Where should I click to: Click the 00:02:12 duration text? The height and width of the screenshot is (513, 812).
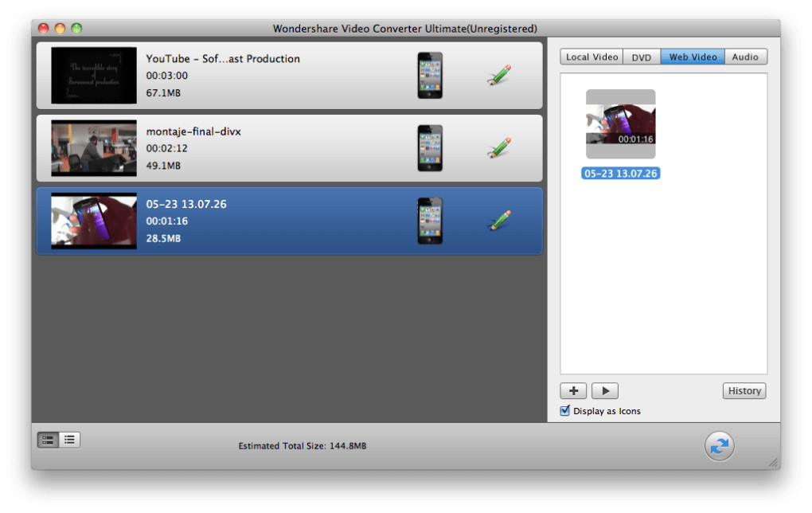click(166, 148)
